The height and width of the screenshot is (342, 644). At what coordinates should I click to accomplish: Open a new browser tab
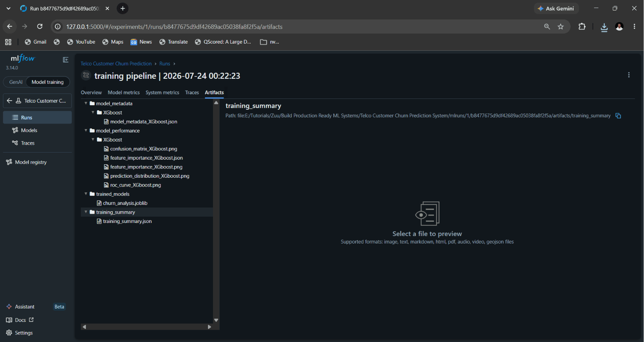coord(122,8)
